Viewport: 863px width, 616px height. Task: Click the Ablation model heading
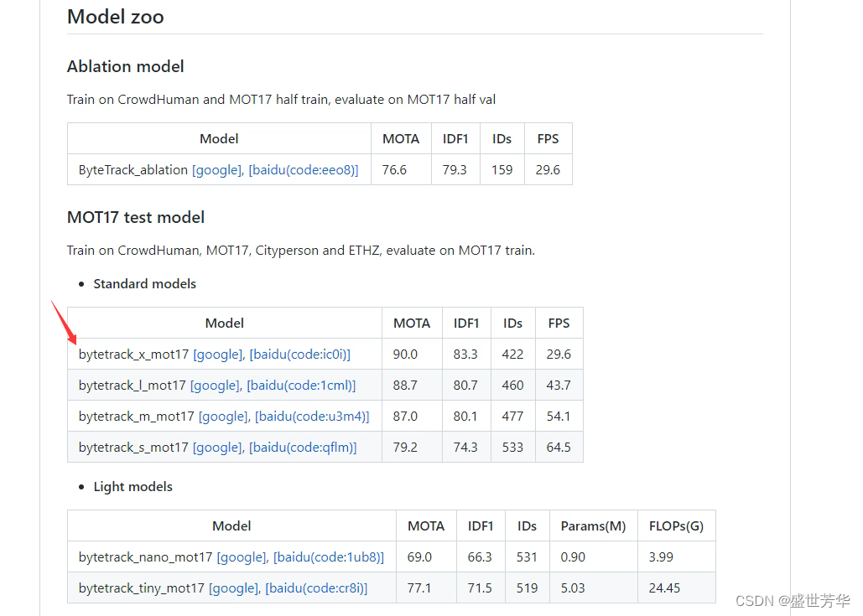click(126, 67)
